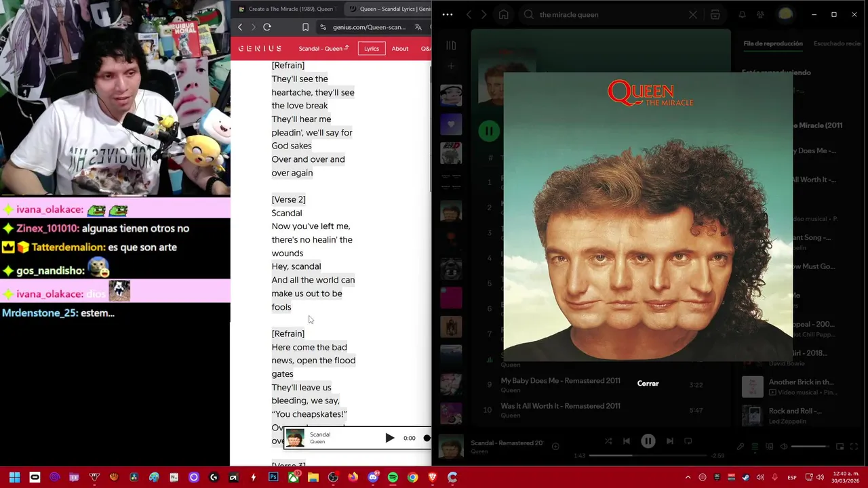
Task: Skip to the previous track in Spotify
Action: pyautogui.click(x=627, y=441)
